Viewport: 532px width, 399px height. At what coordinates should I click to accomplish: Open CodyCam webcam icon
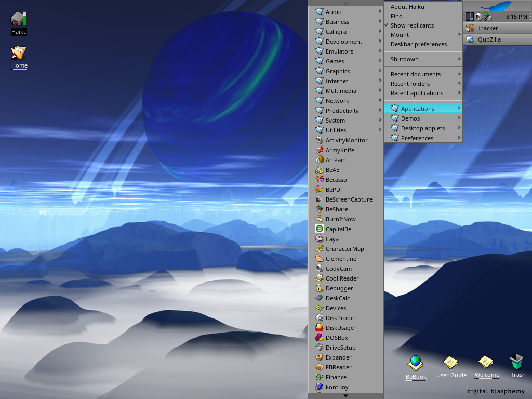click(320, 268)
